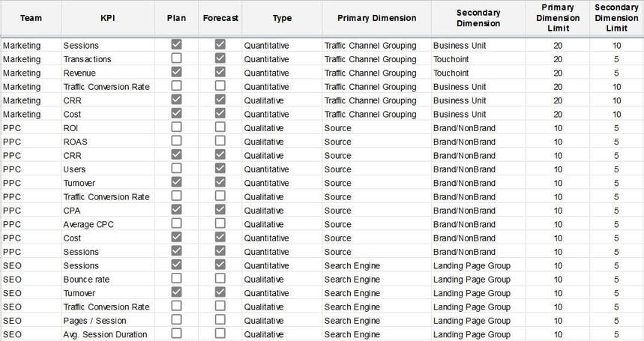644x341 pixels.
Task: Check Plan checkbox for Marketing Transactions
Action: point(177,58)
